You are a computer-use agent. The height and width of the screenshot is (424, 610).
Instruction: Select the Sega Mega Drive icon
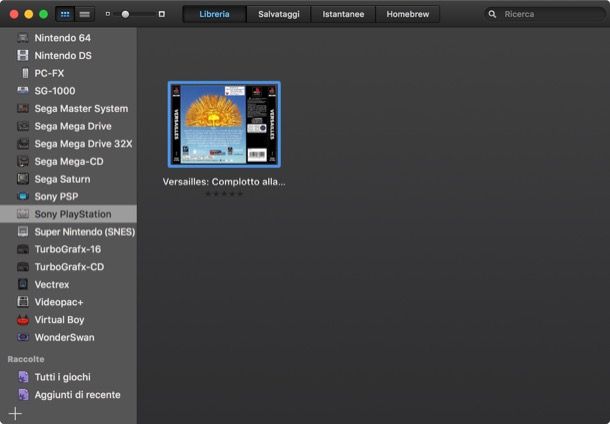(x=23, y=126)
